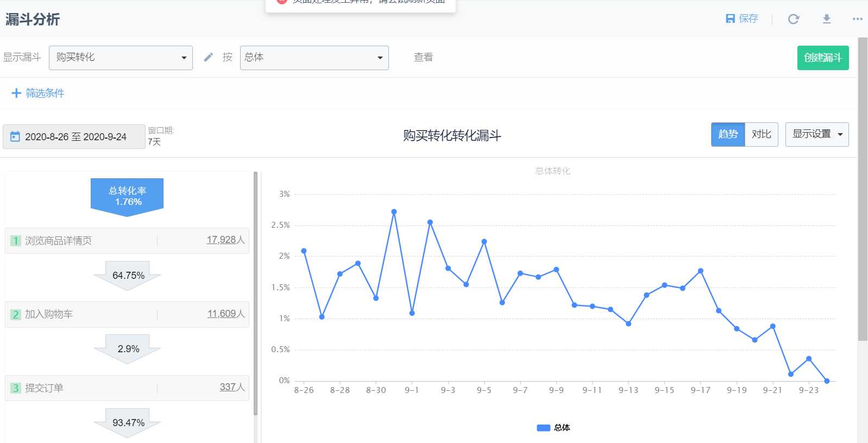Image resolution: width=868 pixels, height=443 pixels.
Task: Expand the 显示设置 dropdown
Action: click(x=817, y=134)
